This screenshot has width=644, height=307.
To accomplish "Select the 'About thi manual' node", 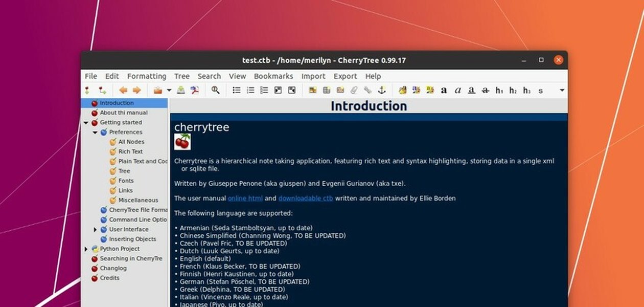I will pos(124,113).
